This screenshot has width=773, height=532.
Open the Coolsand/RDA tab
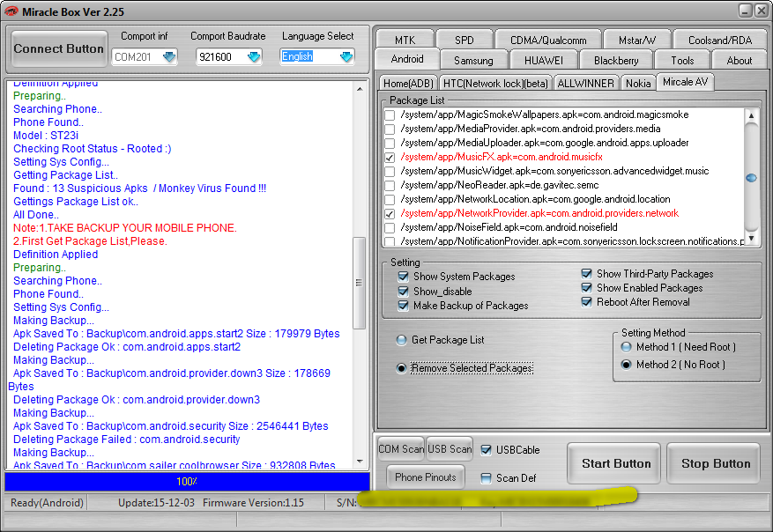click(720, 40)
